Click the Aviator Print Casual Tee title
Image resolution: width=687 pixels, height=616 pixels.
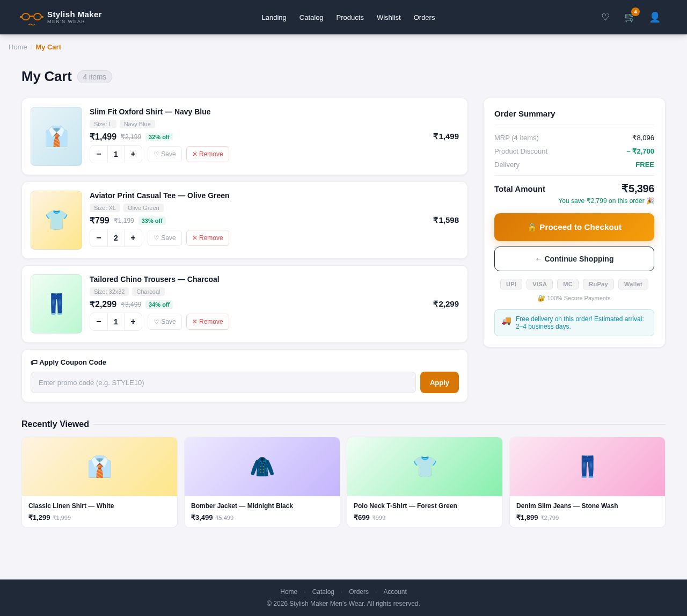tap(159, 195)
